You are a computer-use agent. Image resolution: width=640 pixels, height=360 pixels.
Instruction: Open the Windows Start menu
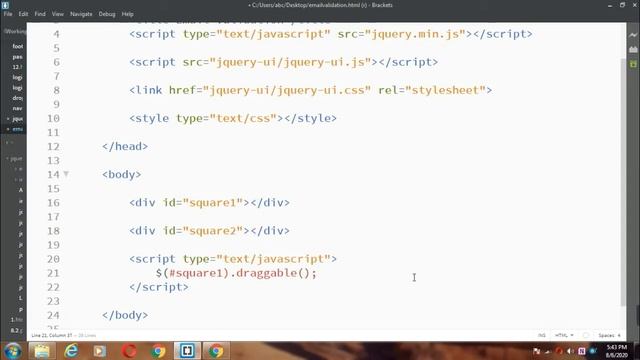pos(13,351)
